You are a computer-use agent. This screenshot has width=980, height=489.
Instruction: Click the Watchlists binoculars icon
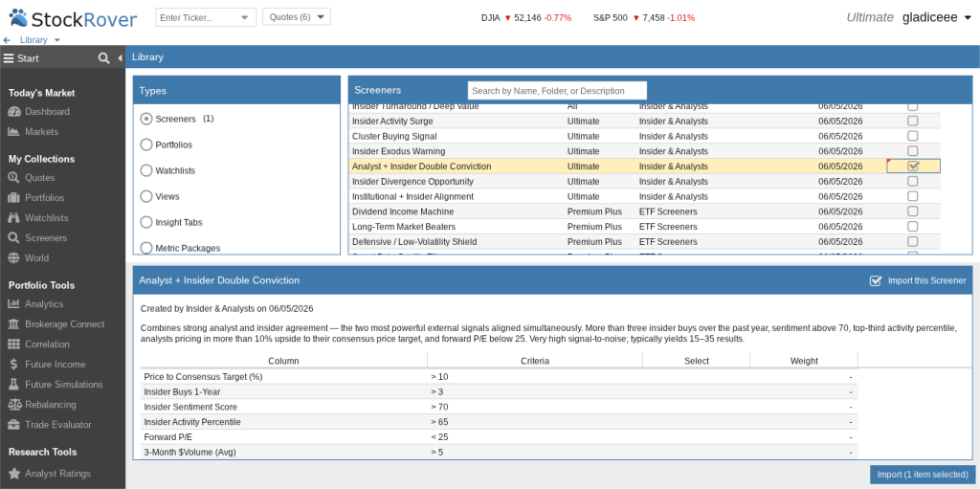[x=13, y=217]
